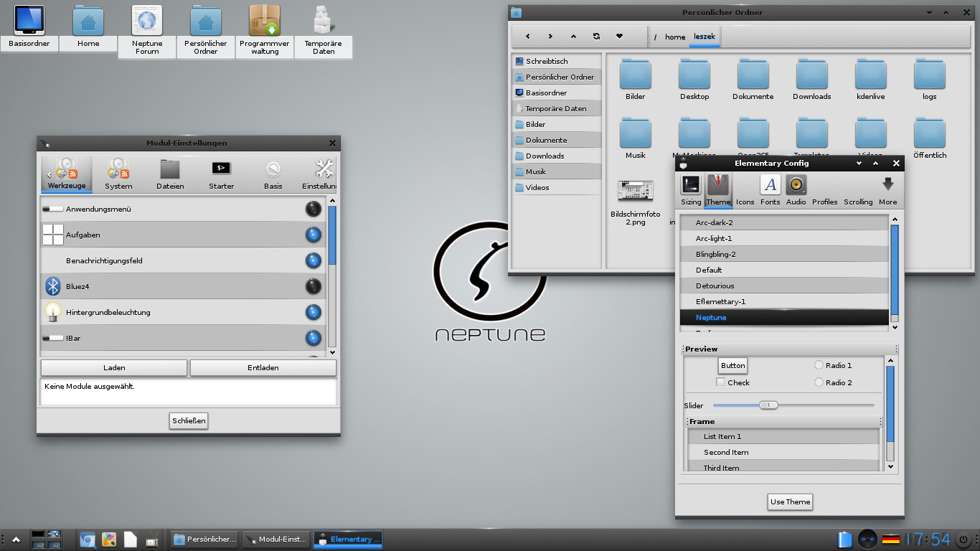Image resolution: width=980 pixels, height=551 pixels.
Task: Open the blank document launcher in the taskbar
Action: tap(131, 540)
